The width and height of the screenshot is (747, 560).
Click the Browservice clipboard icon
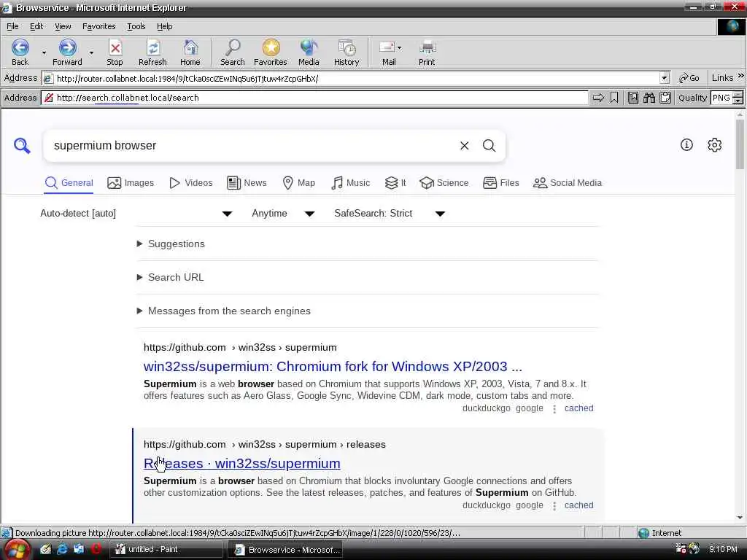coord(665,98)
